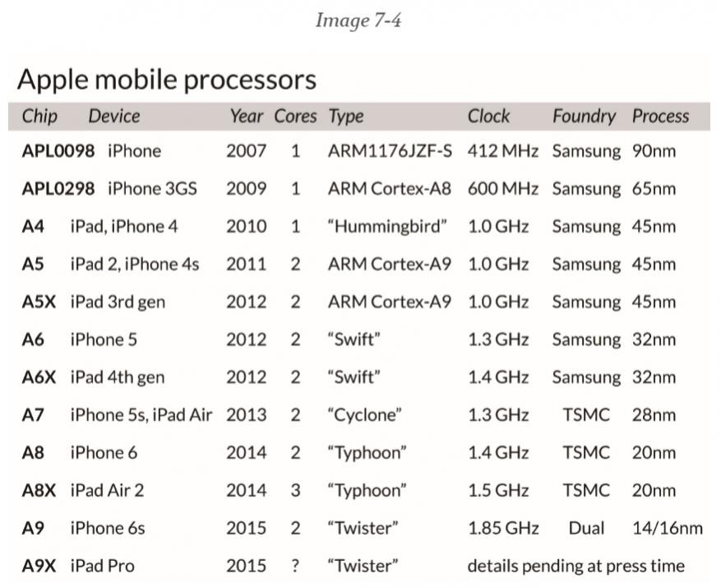Click the Process column header

pos(660,116)
